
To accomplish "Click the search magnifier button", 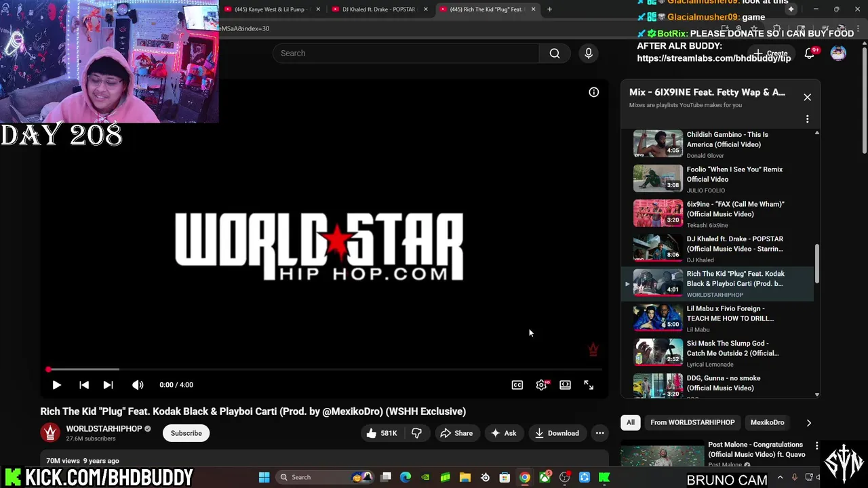I will coord(555,53).
